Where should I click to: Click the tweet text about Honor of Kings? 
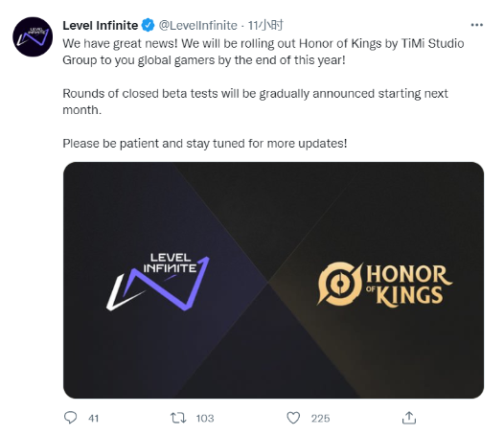click(x=263, y=52)
